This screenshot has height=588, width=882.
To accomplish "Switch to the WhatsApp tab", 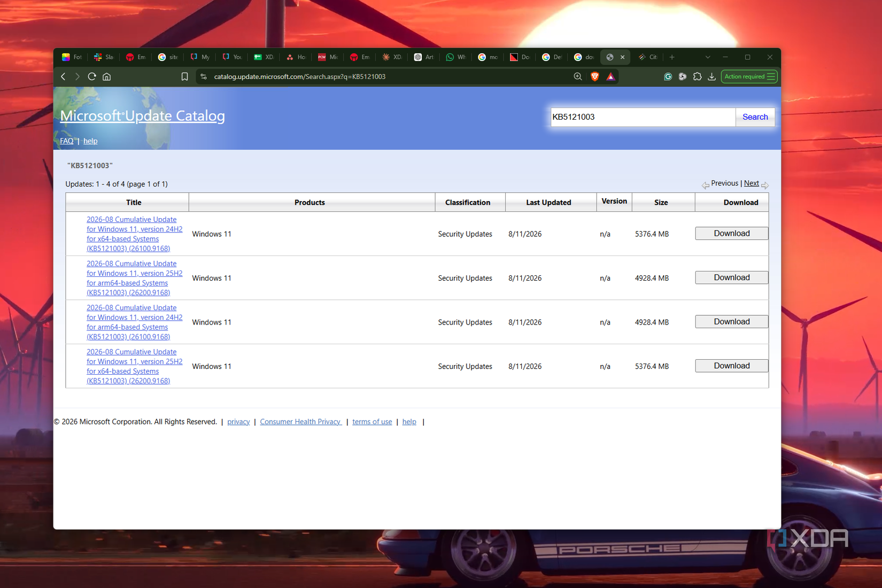I will [456, 57].
